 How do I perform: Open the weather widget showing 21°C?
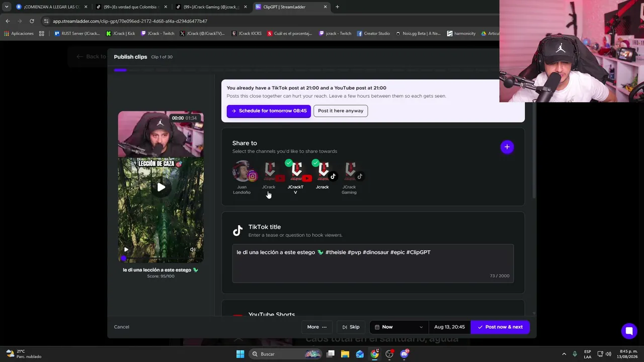24,354
